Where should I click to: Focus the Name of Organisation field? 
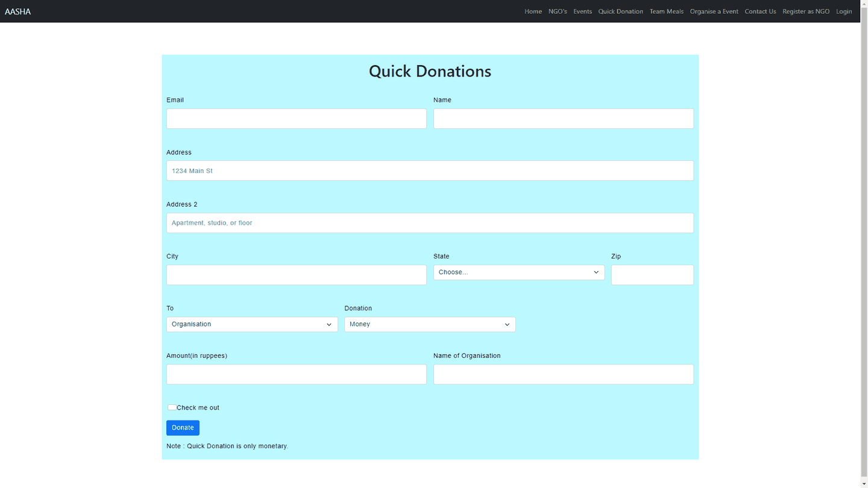(x=564, y=374)
